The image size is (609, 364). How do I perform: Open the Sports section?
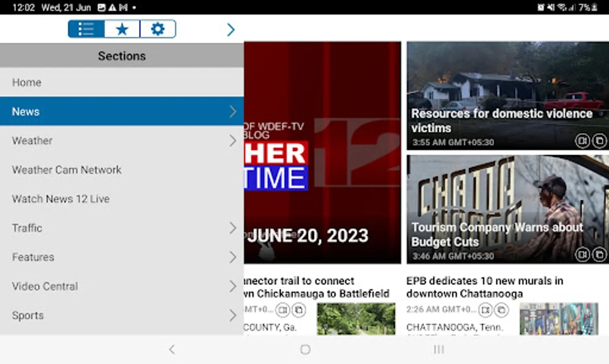pos(122,315)
